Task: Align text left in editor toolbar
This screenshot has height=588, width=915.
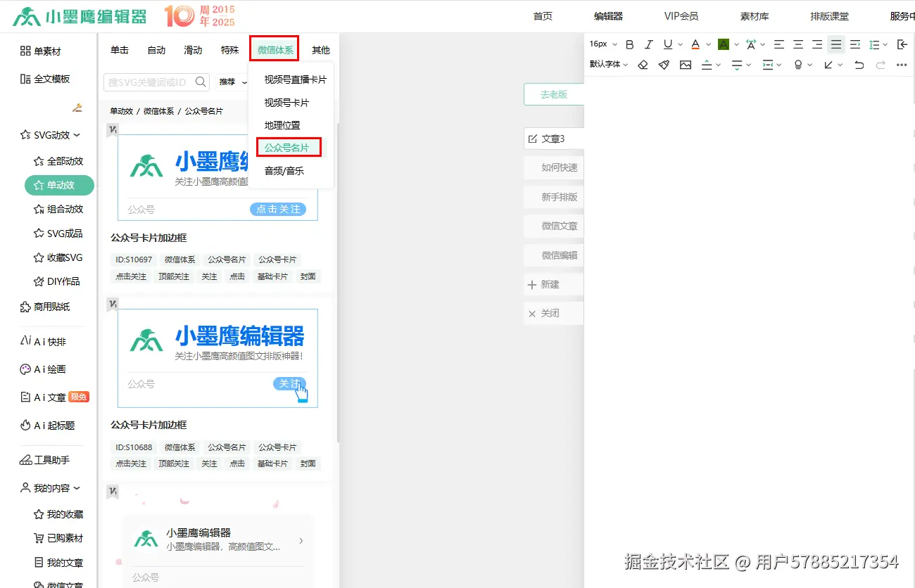Action: pos(779,44)
